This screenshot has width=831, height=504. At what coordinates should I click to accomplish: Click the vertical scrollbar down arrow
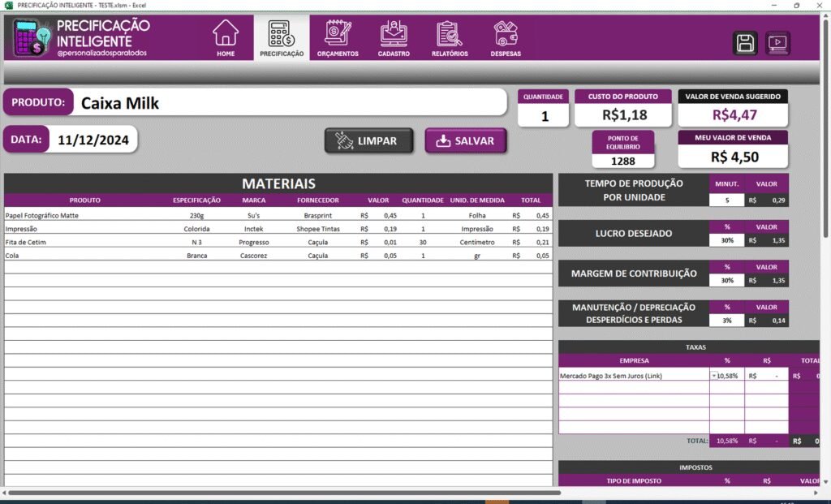(x=825, y=482)
